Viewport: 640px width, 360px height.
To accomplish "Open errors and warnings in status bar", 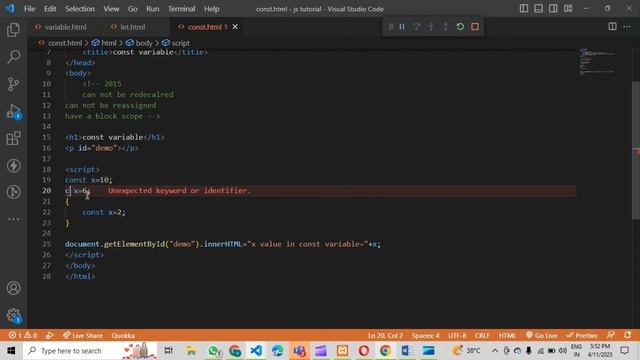I will click(22, 336).
